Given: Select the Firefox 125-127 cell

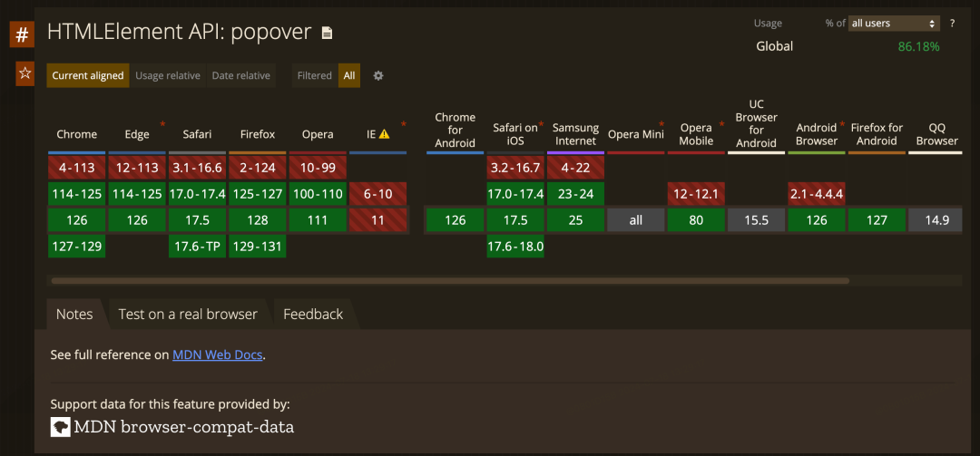Looking at the screenshot, I should 258,194.
